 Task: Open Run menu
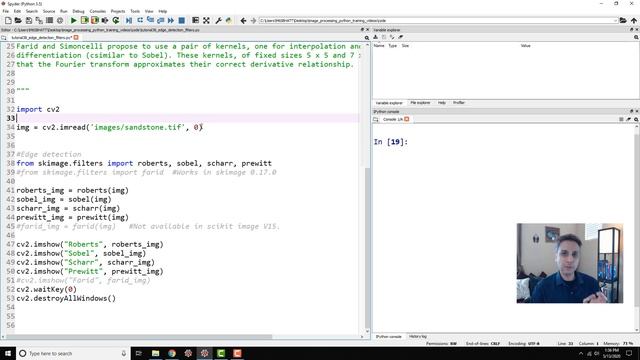[x=64, y=11]
